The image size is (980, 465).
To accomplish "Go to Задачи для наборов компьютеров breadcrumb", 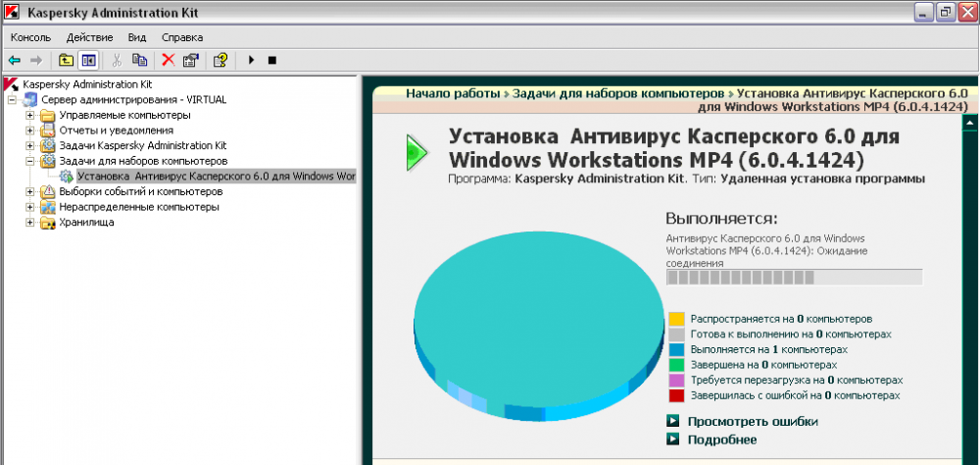I will click(618, 94).
